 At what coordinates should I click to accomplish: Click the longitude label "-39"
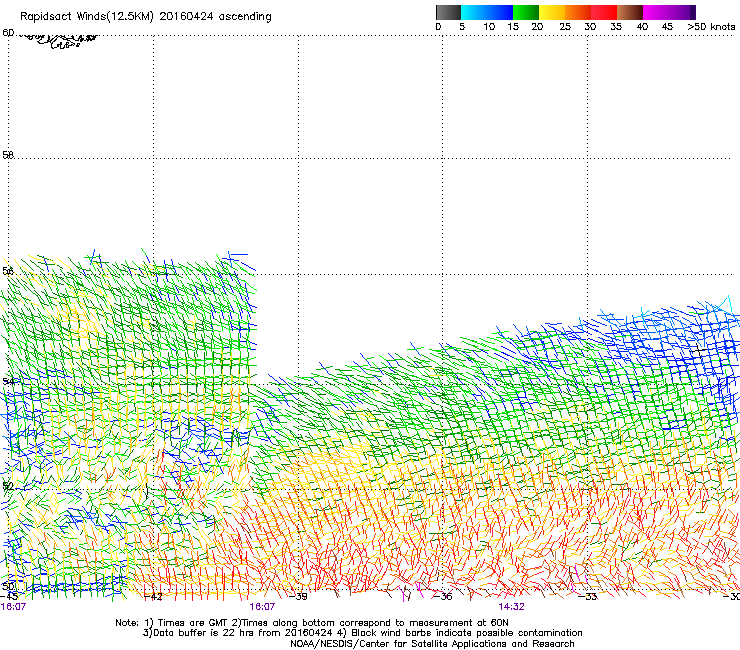(x=298, y=597)
